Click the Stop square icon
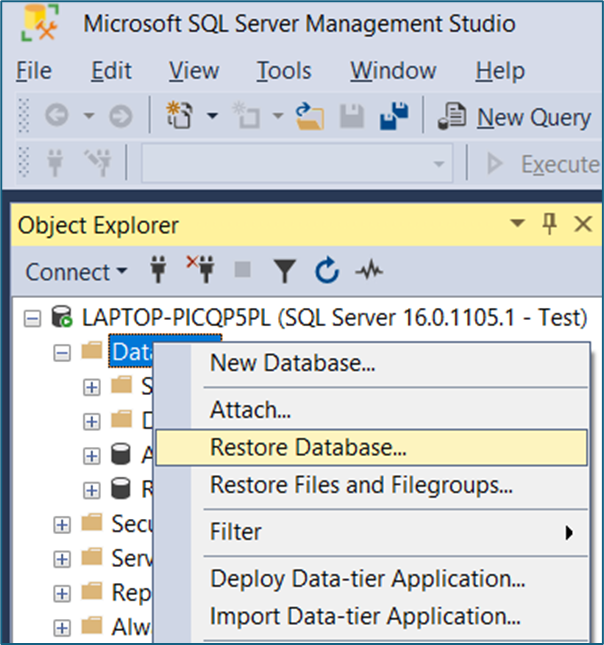The width and height of the screenshot is (604, 645). click(242, 270)
